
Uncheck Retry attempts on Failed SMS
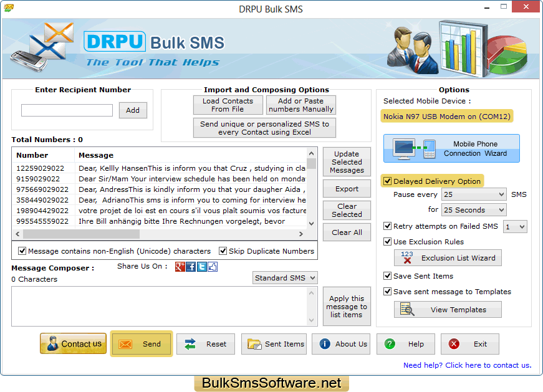[x=388, y=226]
